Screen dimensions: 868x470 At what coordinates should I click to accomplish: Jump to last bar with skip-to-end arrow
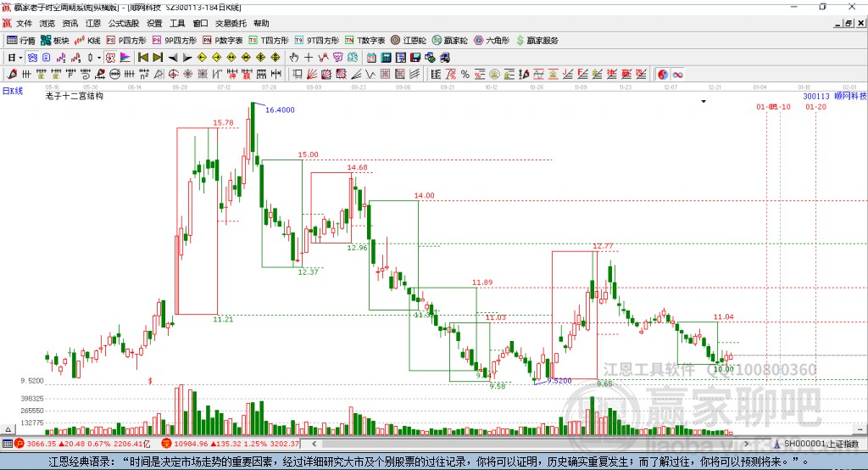158,58
